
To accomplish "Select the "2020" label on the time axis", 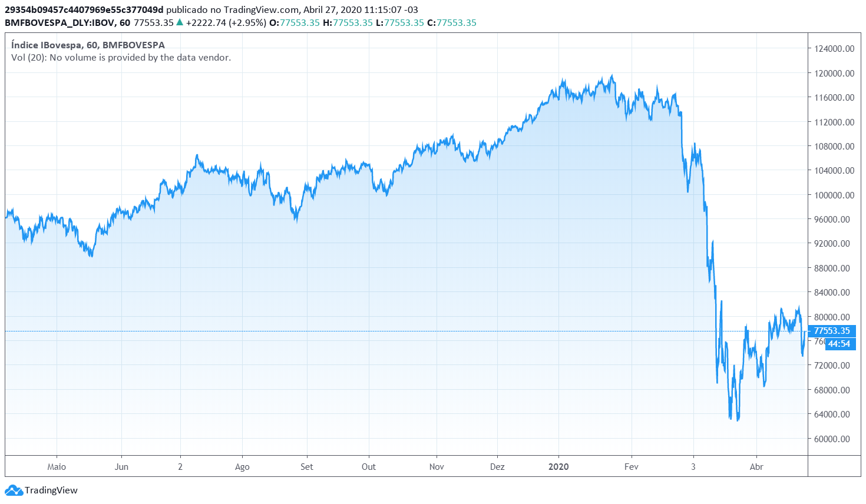I will tap(558, 466).
